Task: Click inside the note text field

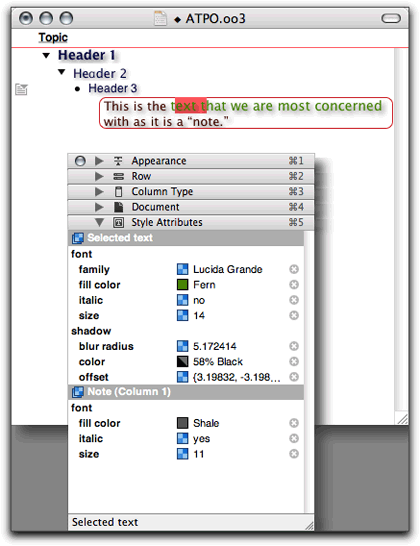Action: pyautogui.click(x=246, y=113)
